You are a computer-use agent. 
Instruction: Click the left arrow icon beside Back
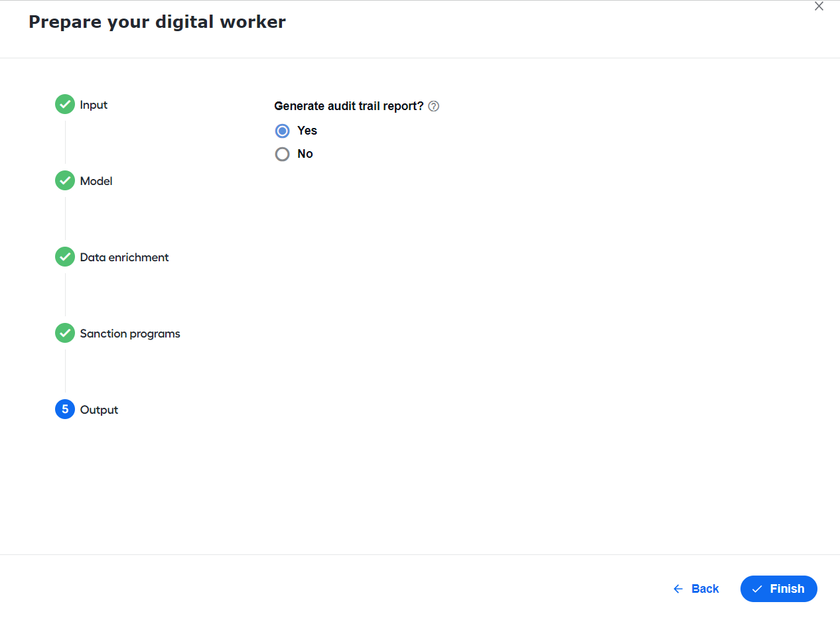[678, 589]
